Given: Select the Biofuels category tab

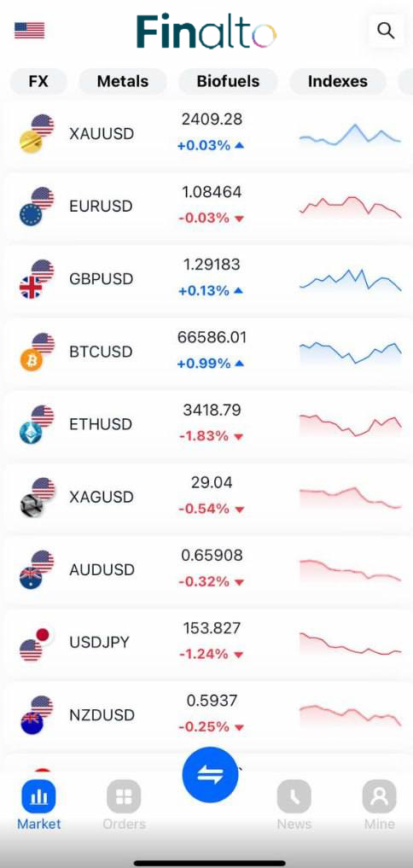Looking at the screenshot, I should pyautogui.click(x=228, y=81).
